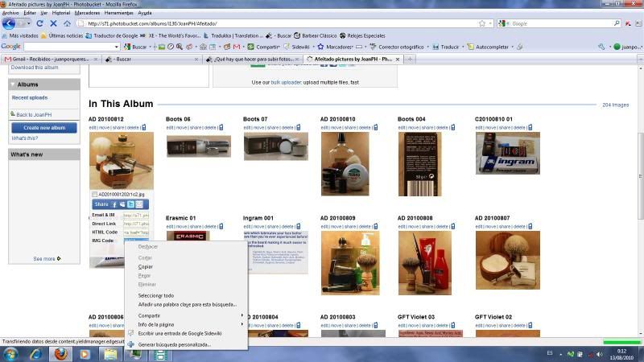
Task: Click mobile phone icon for AD 20100810
Action: point(375,128)
